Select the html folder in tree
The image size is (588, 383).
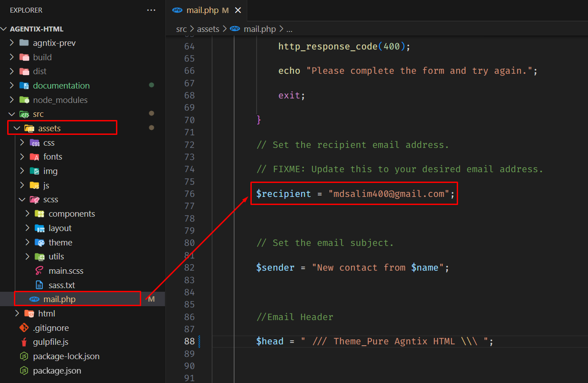[47, 314]
